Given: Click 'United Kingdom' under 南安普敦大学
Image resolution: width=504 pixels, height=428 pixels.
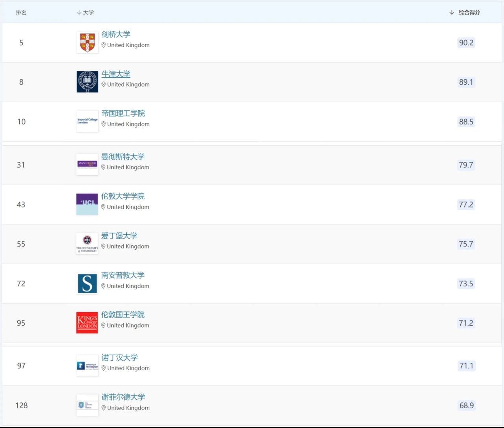Looking at the screenshot, I should tap(128, 286).
